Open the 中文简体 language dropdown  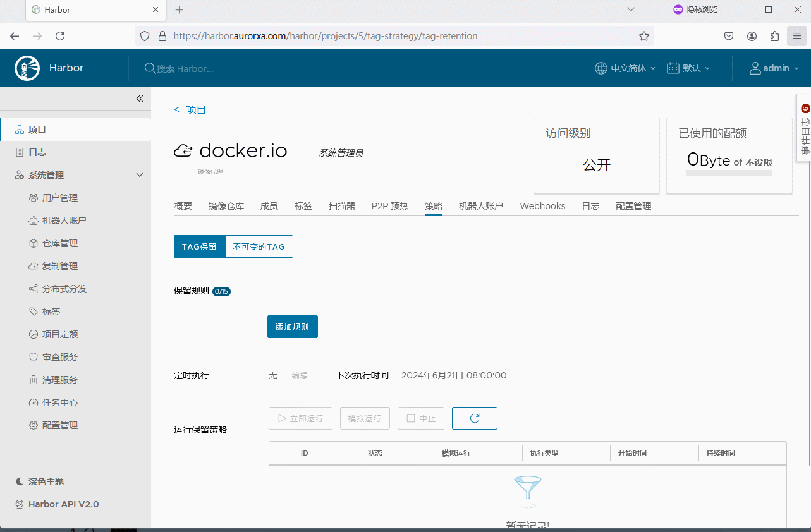[625, 68]
